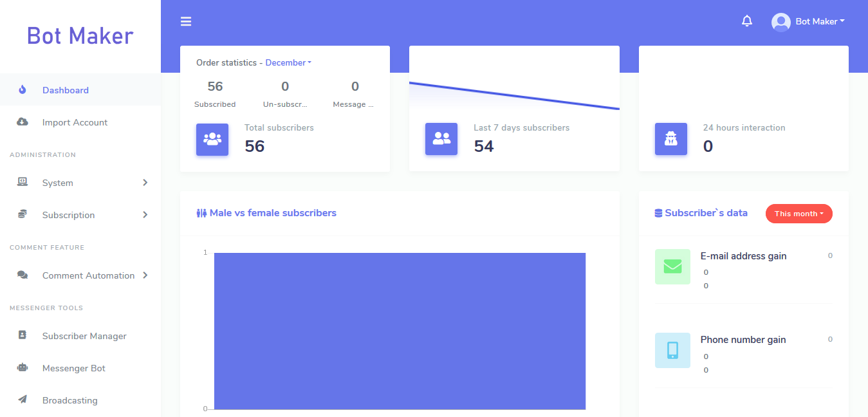Go to Dashboard in sidebar
The height and width of the screenshot is (417, 868).
pyautogui.click(x=66, y=90)
